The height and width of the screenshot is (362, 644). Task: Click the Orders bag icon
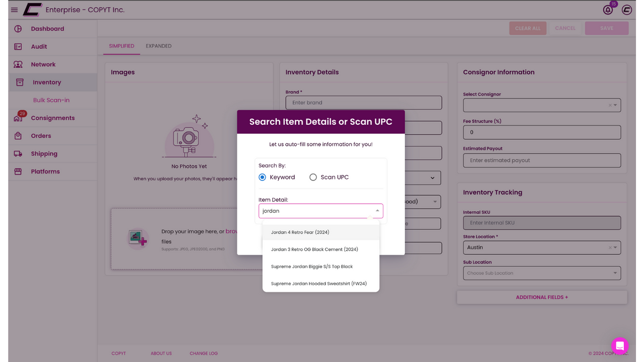(x=18, y=136)
